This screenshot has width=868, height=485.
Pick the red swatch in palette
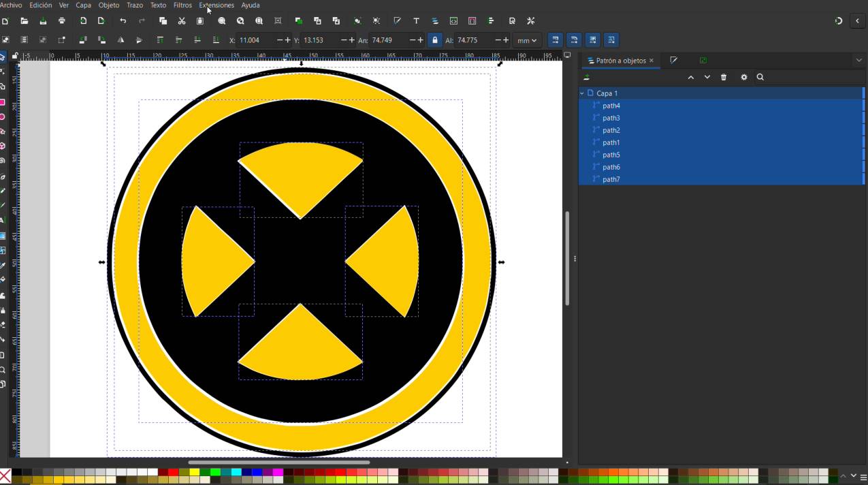174,472
